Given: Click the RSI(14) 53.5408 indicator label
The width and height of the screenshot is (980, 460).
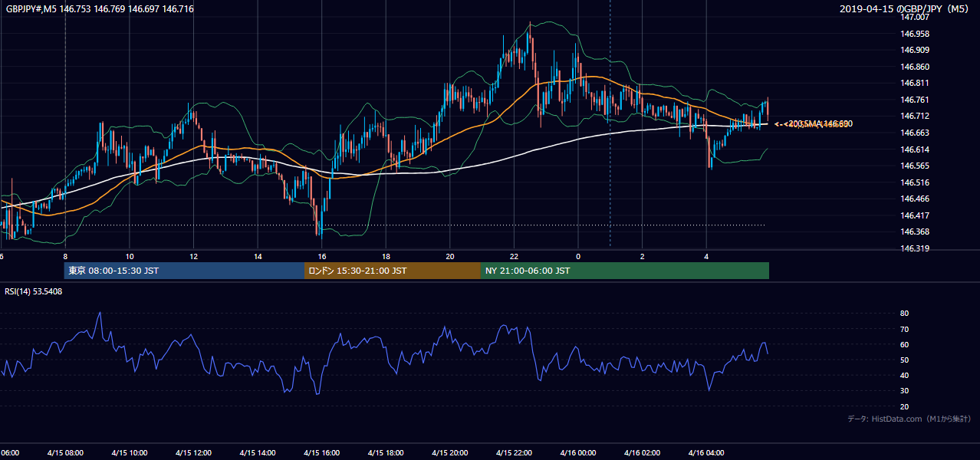Looking at the screenshot, I should click(x=35, y=291).
